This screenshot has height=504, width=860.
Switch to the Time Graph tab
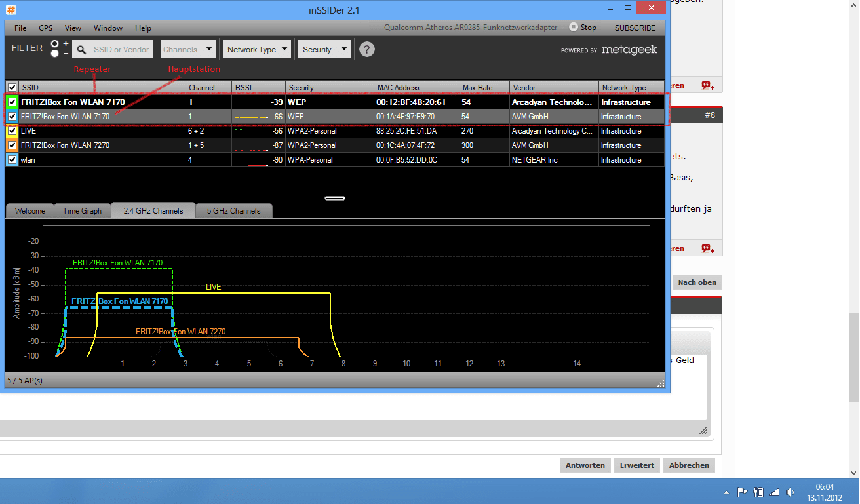click(83, 211)
